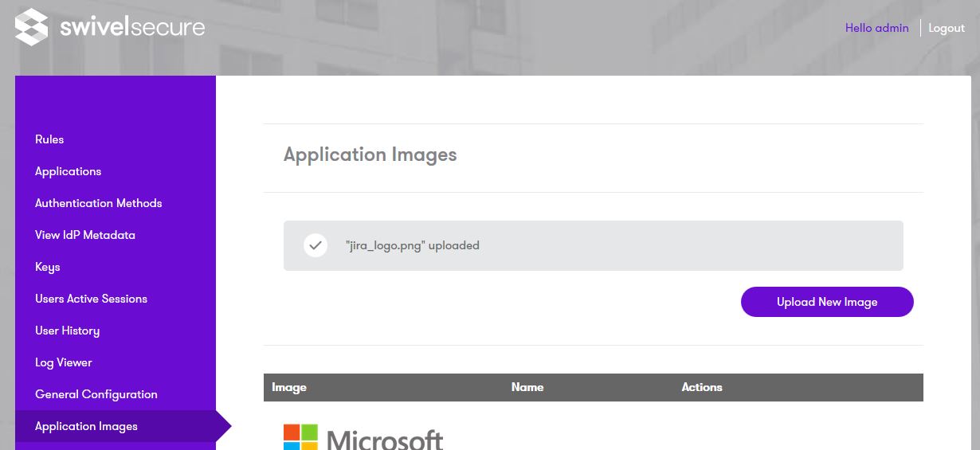Click the Actions column header
Image resolution: width=980 pixels, height=450 pixels.
click(702, 387)
